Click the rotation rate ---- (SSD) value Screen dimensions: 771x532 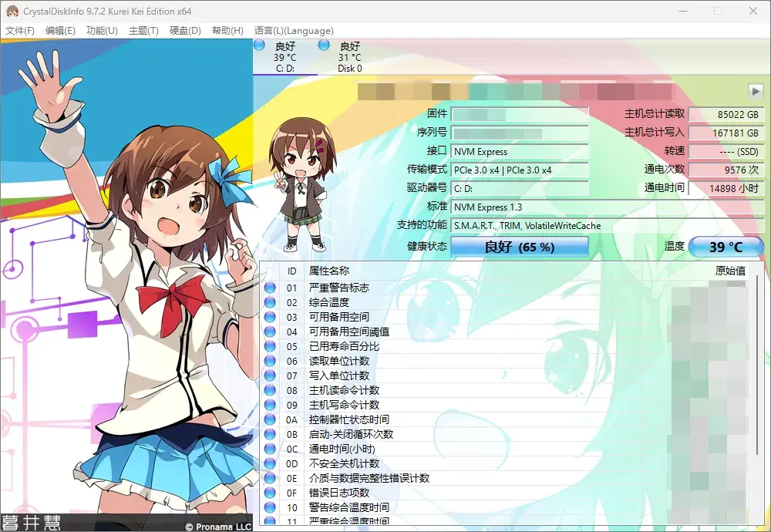[x=726, y=151]
